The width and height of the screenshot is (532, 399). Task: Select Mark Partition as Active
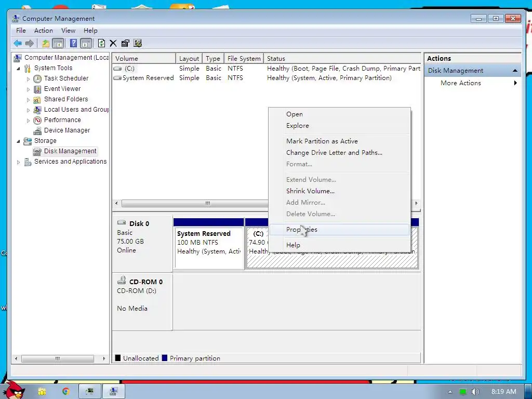(339, 141)
